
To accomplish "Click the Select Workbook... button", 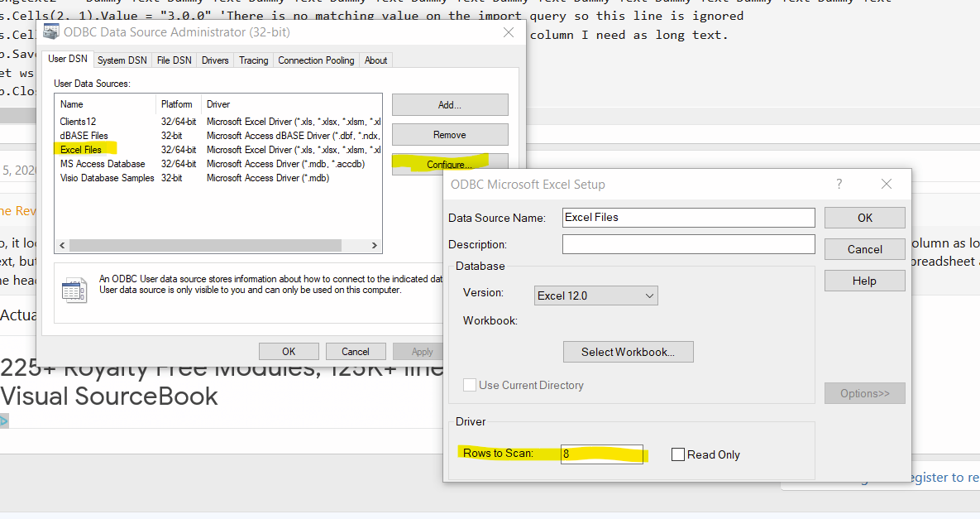I will click(629, 352).
